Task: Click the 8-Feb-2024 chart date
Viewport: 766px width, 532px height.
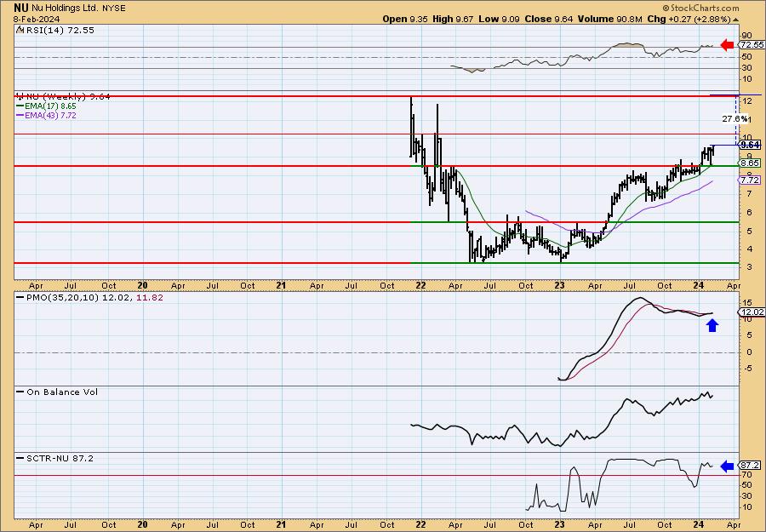Action: (37, 19)
